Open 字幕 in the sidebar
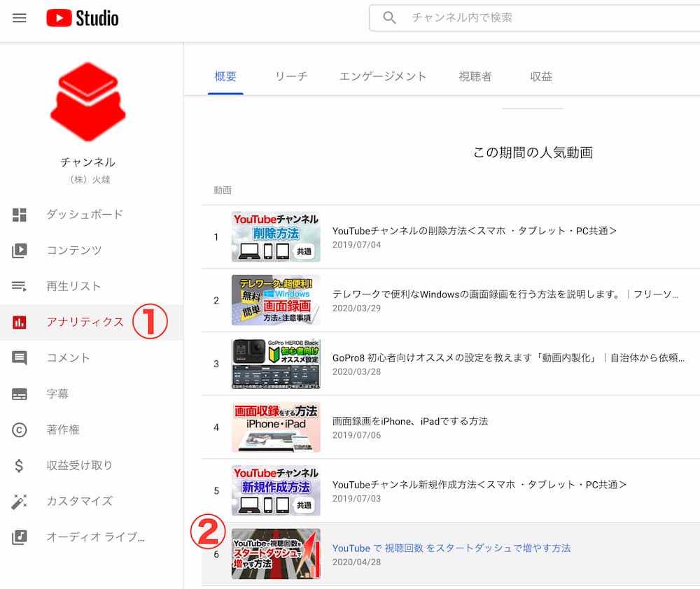Viewport: 700px width, 589px height. tap(92, 394)
